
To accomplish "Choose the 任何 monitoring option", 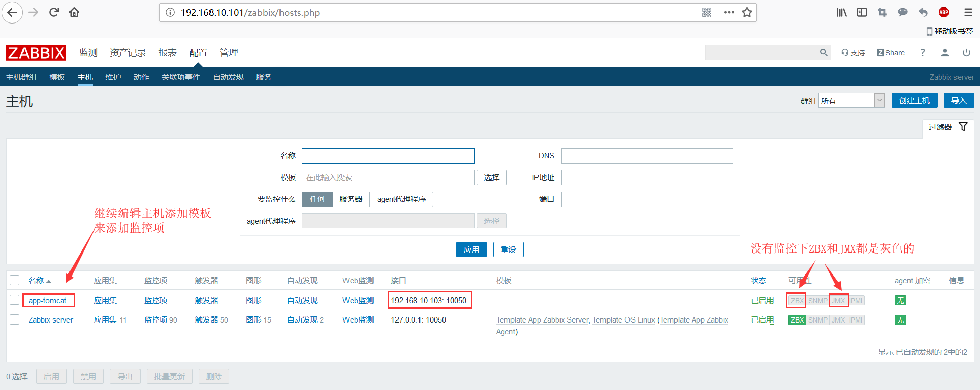I will [317, 199].
